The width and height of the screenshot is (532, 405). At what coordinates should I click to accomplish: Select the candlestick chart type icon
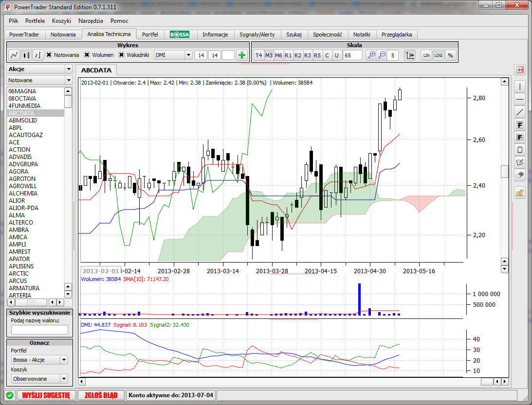(x=26, y=55)
